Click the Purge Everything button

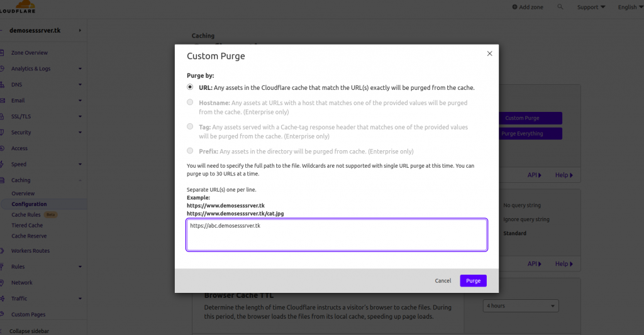point(530,133)
